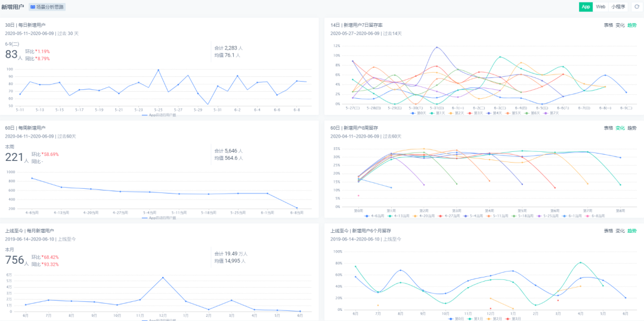Toggle App启动用户数 legend in daily chart
This screenshot has width=644, height=321.
coord(159,115)
